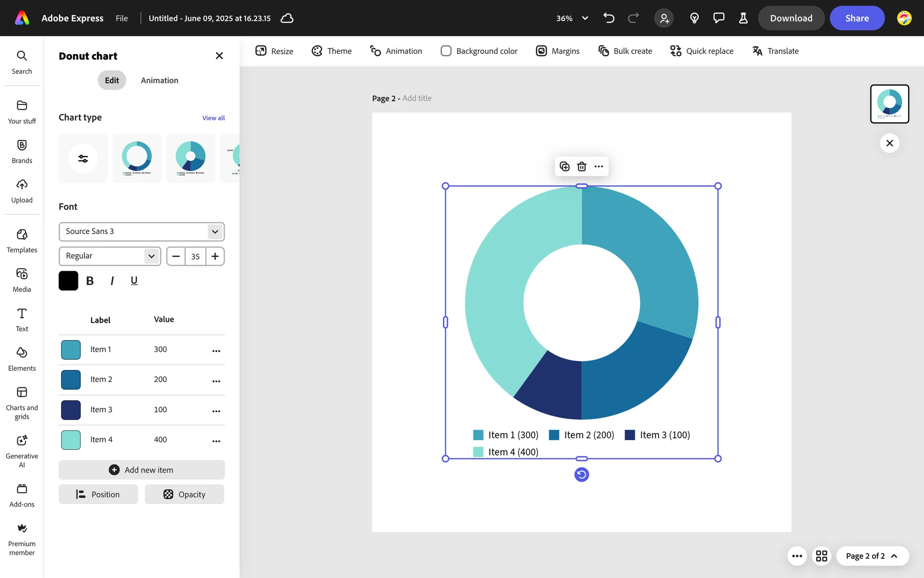
Task: Click the lightbulb tips icon
Action: pos(694,18)
